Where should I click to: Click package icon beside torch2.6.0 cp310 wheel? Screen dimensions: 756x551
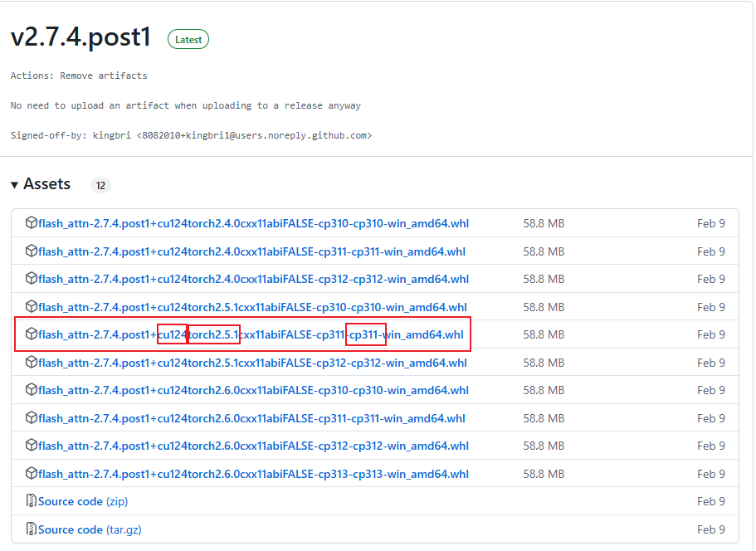(x=32, y=390)
